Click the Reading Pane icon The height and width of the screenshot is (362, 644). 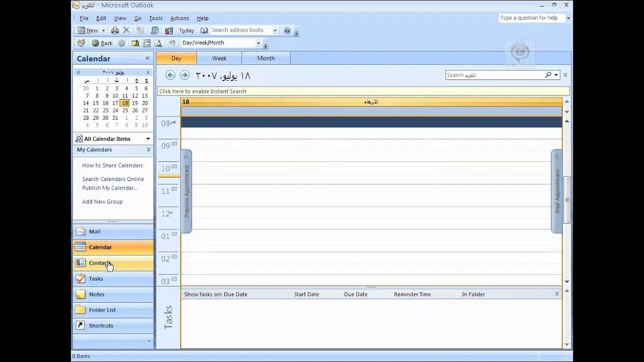[146, 43]
